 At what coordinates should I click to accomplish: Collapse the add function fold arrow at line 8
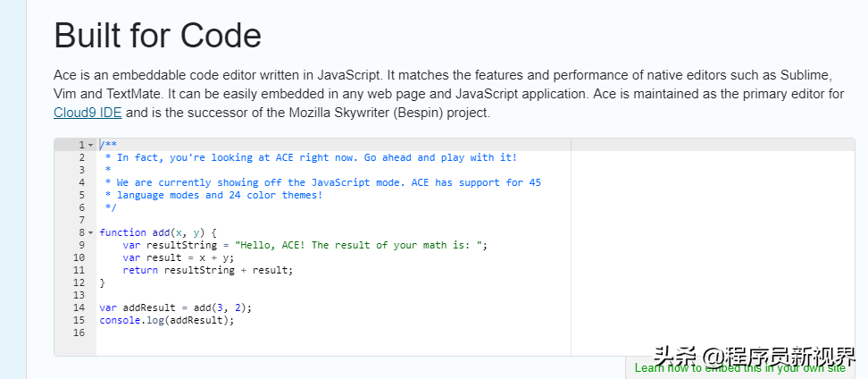coord(91,232)
